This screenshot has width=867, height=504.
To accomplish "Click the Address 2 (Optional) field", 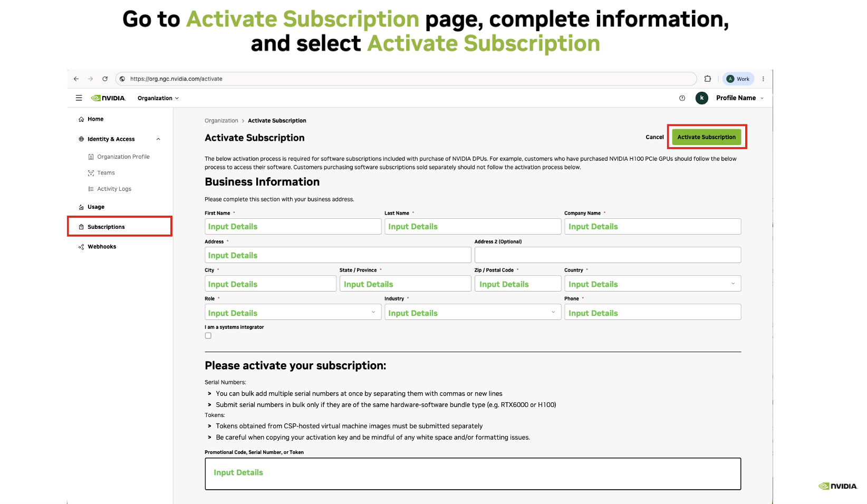I will click(608, 255).
